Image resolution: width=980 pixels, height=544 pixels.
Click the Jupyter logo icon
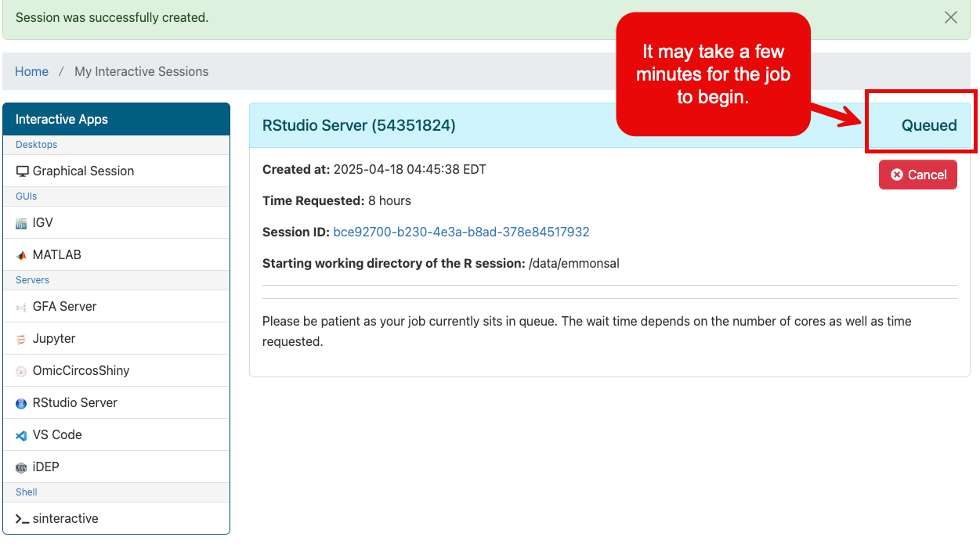[x=21, y=340]
